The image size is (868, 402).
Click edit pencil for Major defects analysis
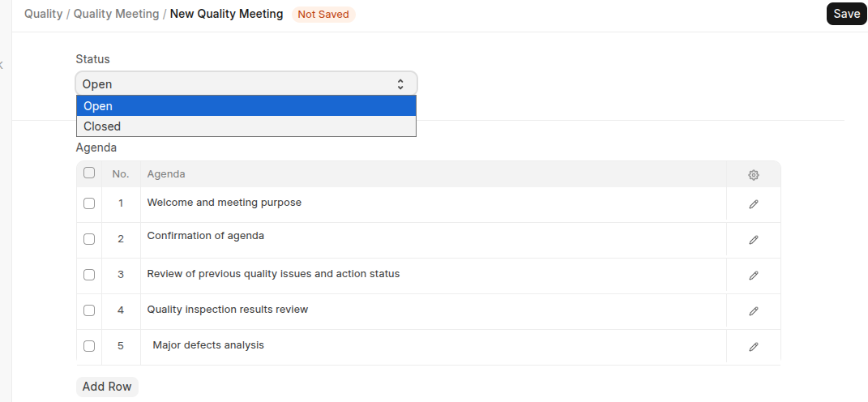753,347
